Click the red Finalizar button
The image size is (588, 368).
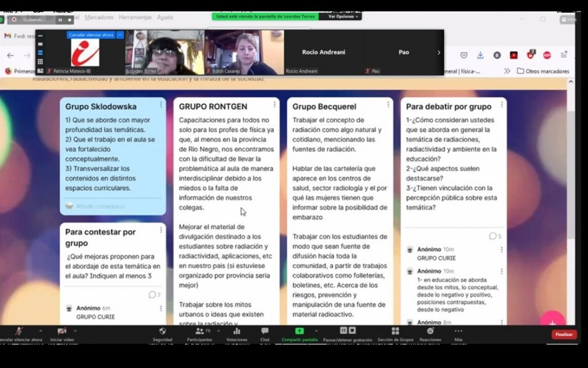(564, 334)
